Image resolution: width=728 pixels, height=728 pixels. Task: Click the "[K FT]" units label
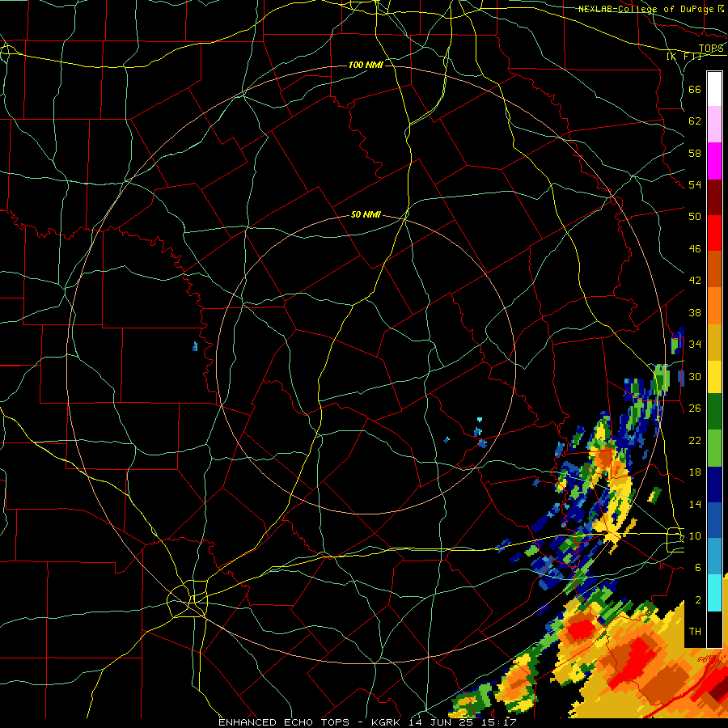click(684, 57)
